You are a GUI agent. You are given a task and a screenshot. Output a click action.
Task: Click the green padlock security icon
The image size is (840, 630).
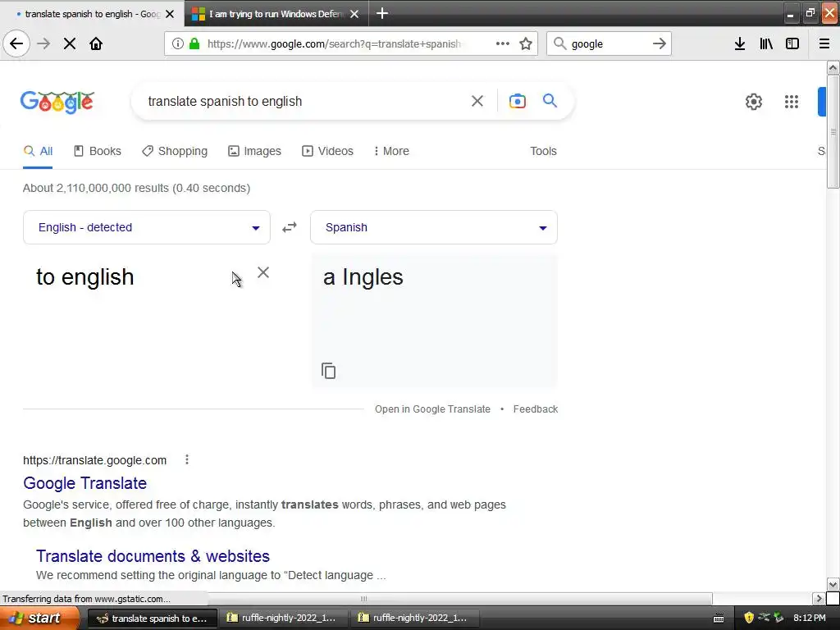(x=194, y=44)
